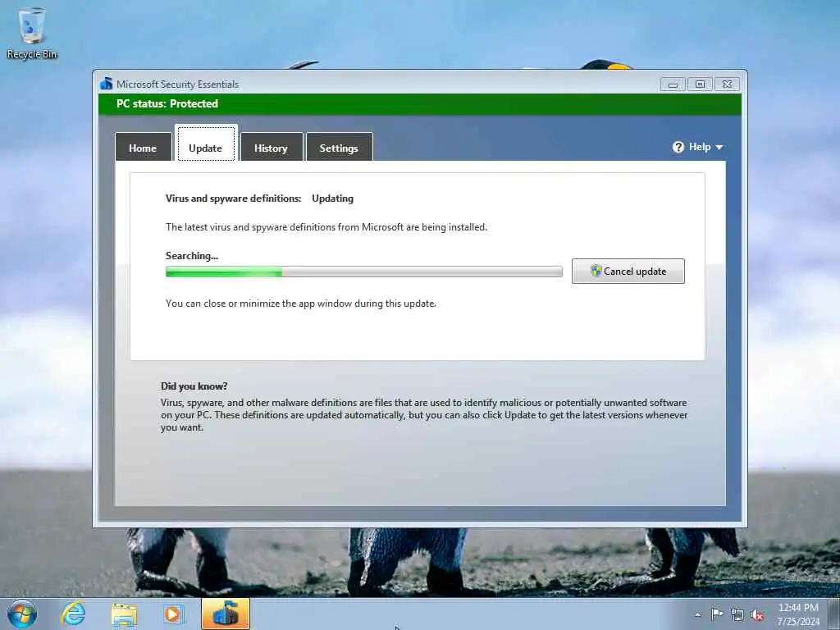Click the Cancel update button

tap(628, 271)
